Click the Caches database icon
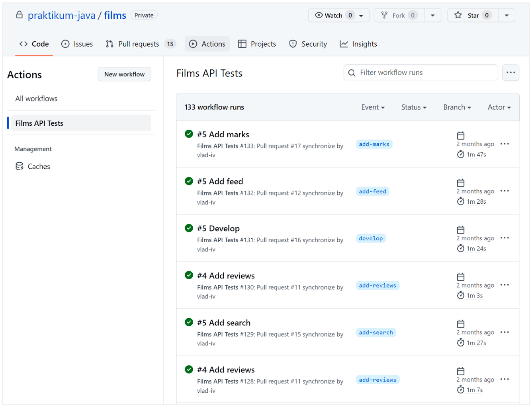 (x=20, y=166)
